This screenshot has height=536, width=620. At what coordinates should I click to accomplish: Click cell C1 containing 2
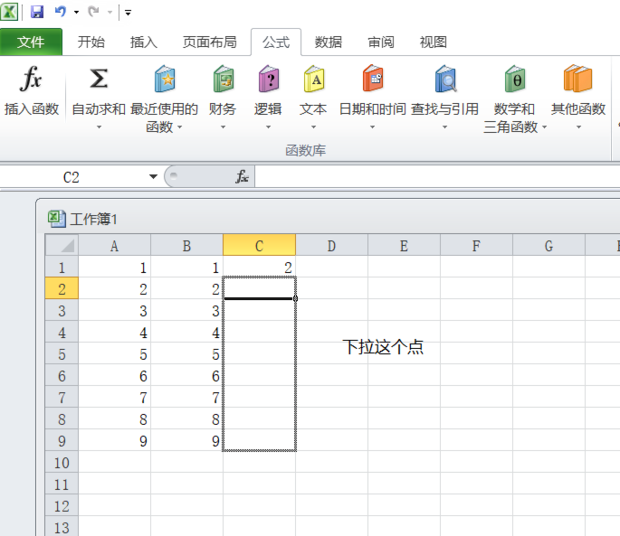tap(259, 267)
